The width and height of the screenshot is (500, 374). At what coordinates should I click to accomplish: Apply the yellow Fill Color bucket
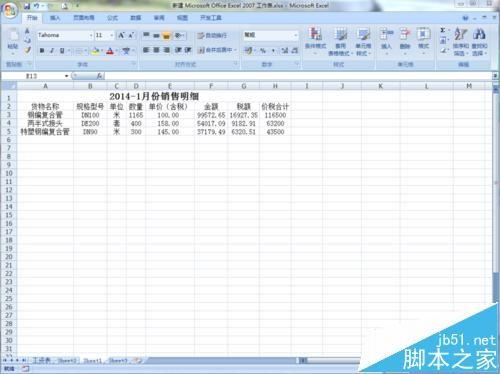[95, 51]
